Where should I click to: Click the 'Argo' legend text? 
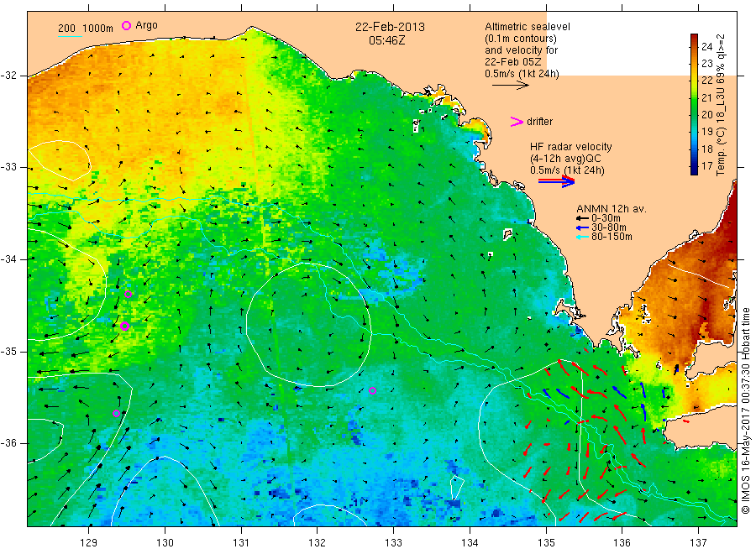[x=146, y=25]
